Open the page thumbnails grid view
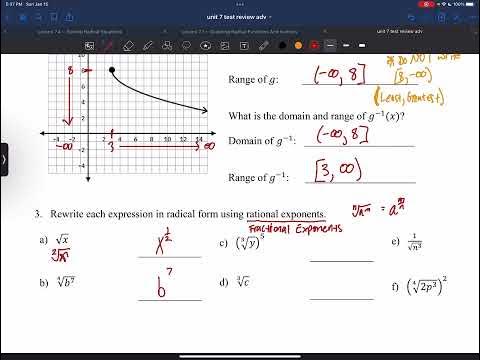 point(23,17)
